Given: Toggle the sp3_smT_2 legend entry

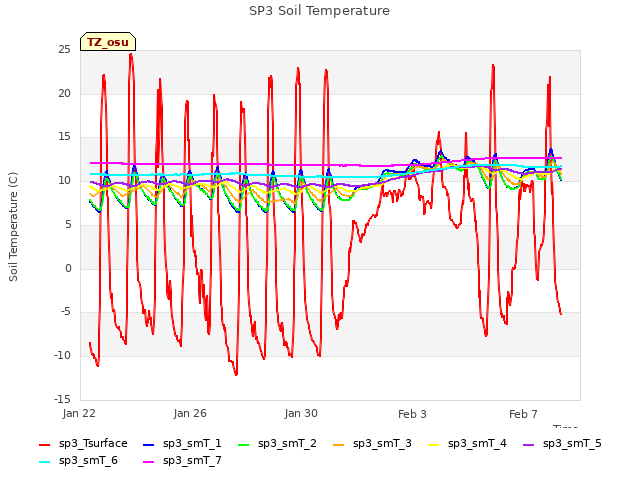Looking at the screenshot, I should click(277, 444).
